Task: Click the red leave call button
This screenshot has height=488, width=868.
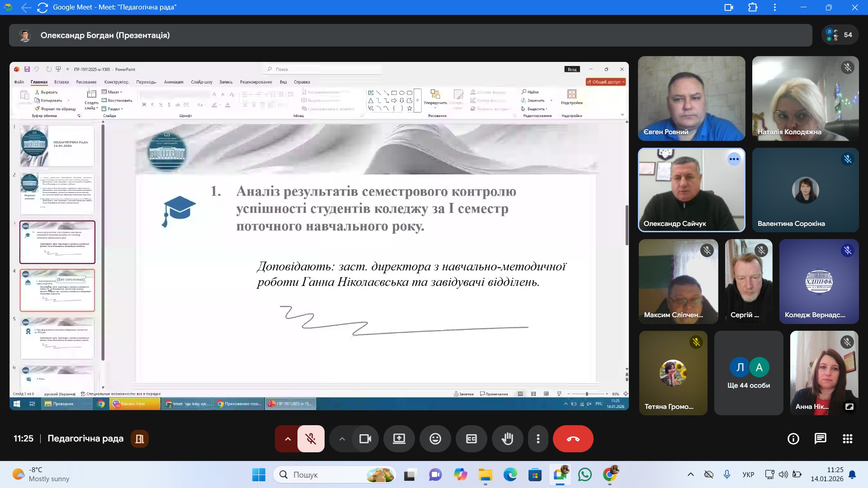Action: [573, 439]
